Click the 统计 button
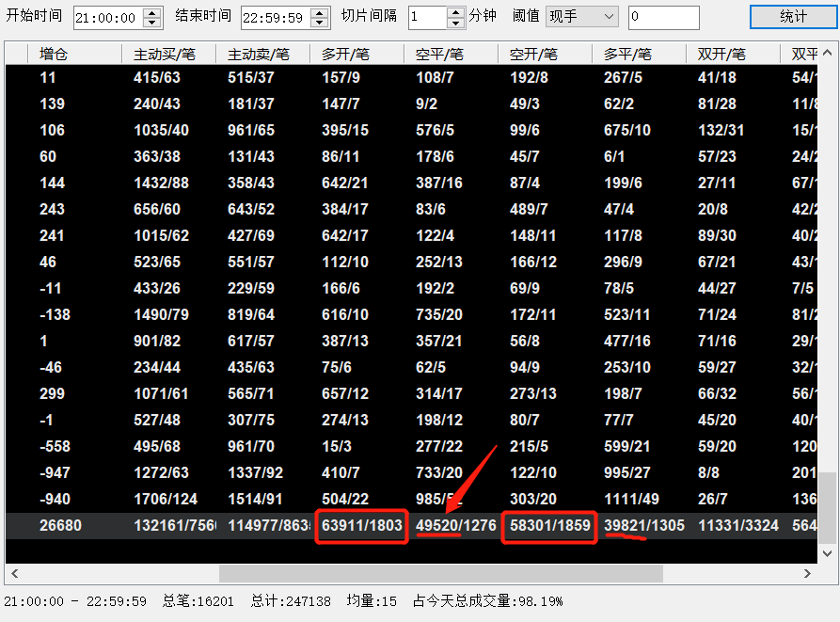This screenshot has height=622, width=840. [793, 17]
